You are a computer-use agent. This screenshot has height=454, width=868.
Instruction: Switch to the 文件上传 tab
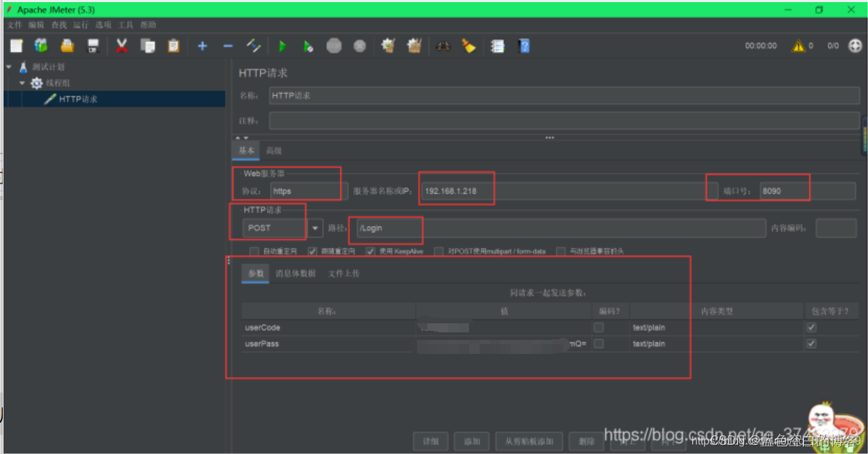pyautogui.click(x=344, y=274)
